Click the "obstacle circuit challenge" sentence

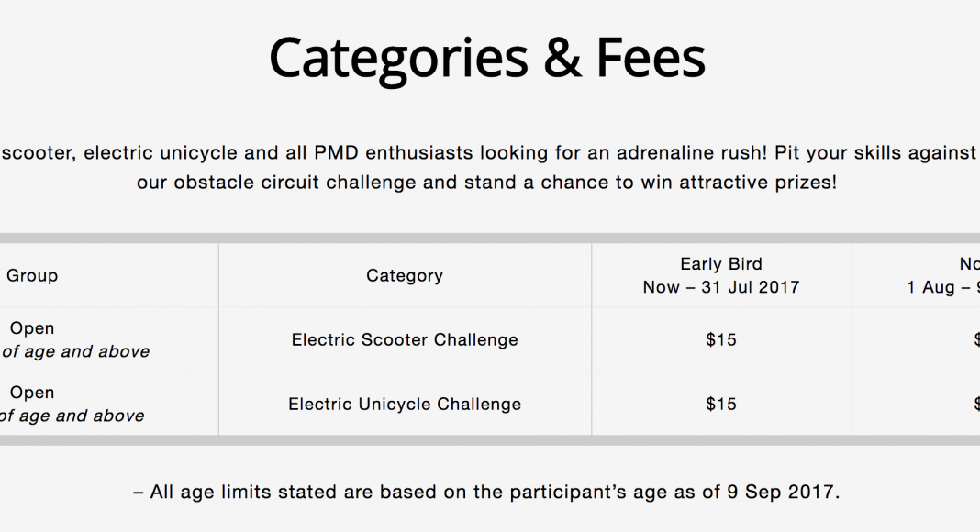point(487,182)
